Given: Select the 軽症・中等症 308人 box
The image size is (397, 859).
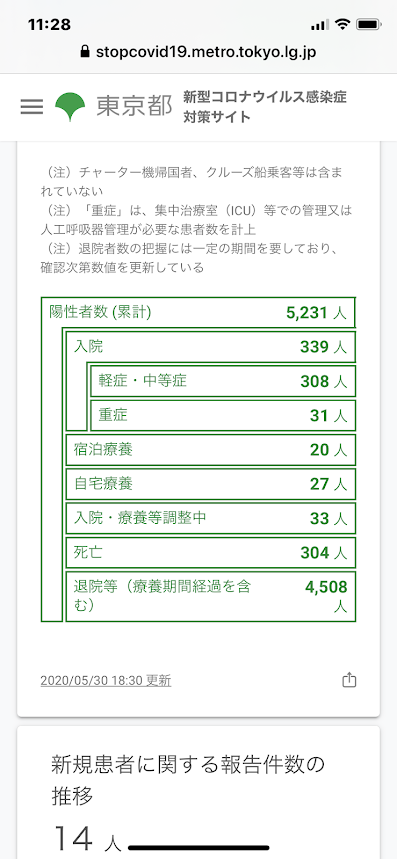Looking at the screenshot, I should coord(223,381).
